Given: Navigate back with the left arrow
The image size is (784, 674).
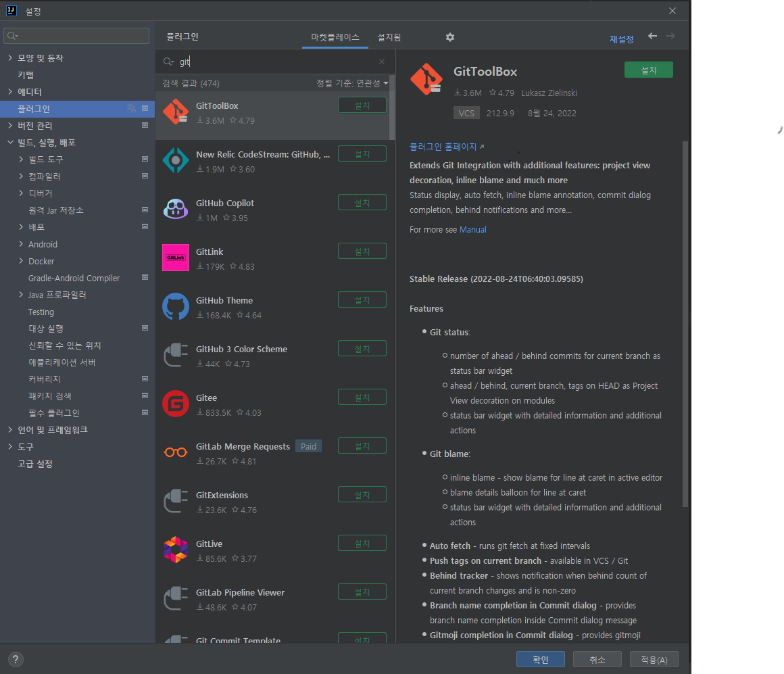Looking at the screenshot, I should pyautogui.click(x=652, y=36).
